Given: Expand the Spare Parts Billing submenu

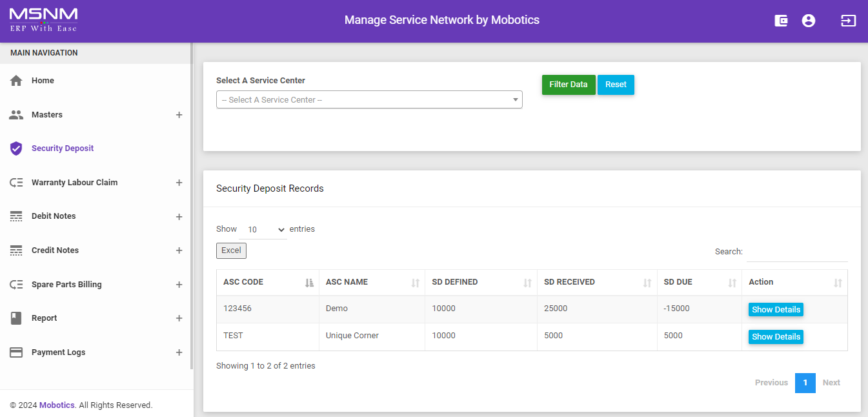Looking at the screenshot, I should point(179,285).
